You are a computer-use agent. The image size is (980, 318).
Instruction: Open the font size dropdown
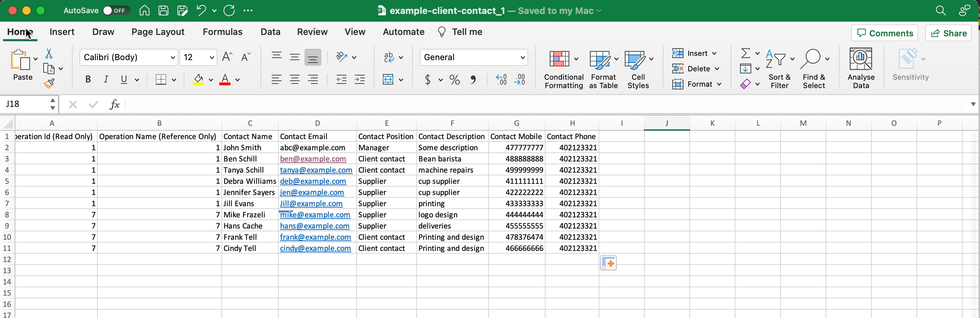click(x=212, y=58)
